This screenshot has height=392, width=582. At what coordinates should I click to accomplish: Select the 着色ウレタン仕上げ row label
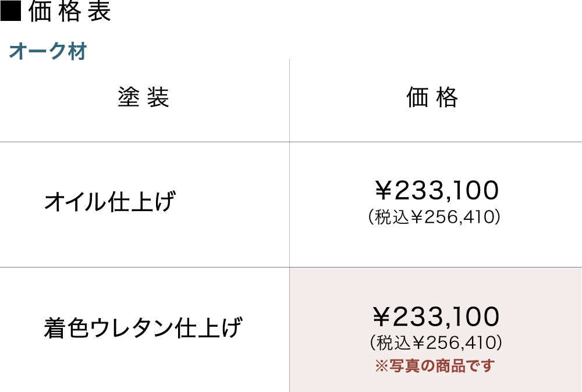point(143,329)
